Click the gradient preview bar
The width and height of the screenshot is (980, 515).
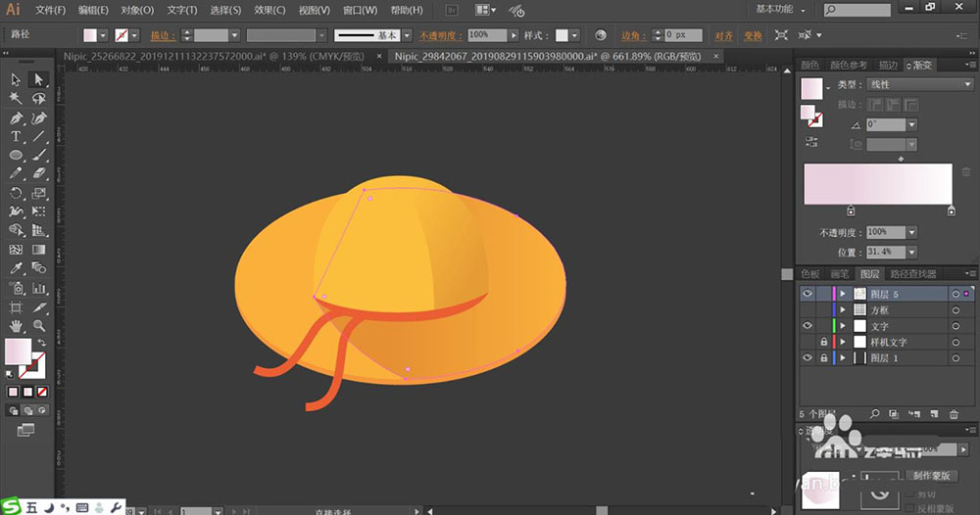tap(877, 184)
